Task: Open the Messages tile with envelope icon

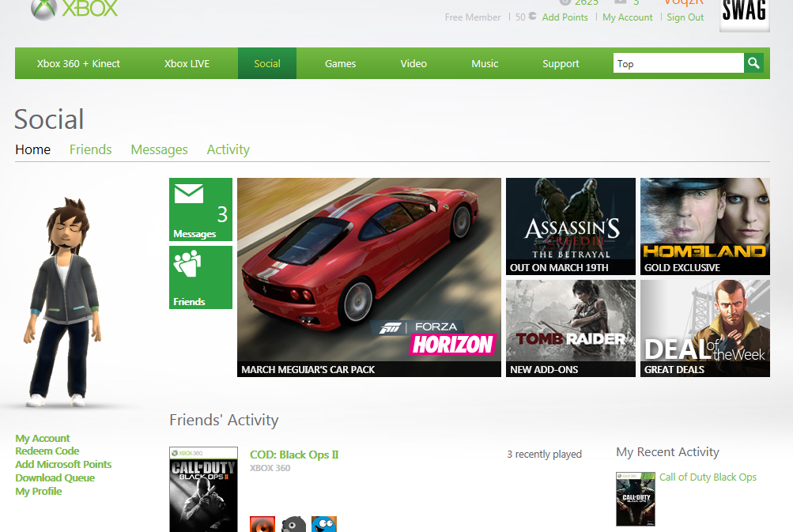Action: coord(201,209)
